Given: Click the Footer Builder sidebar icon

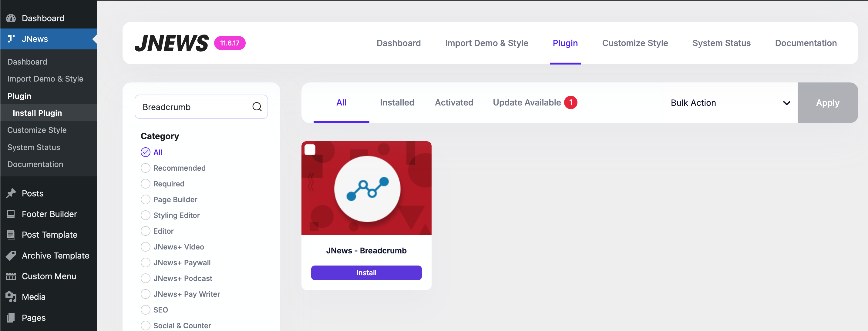Looking at the screenshot, I should coord(11,214).
